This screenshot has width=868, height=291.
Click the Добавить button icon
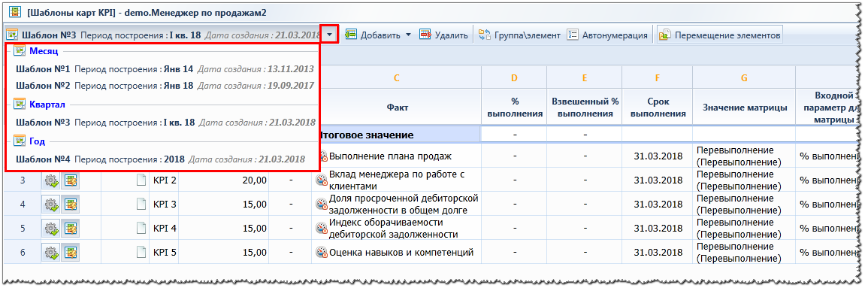(350, 35)
